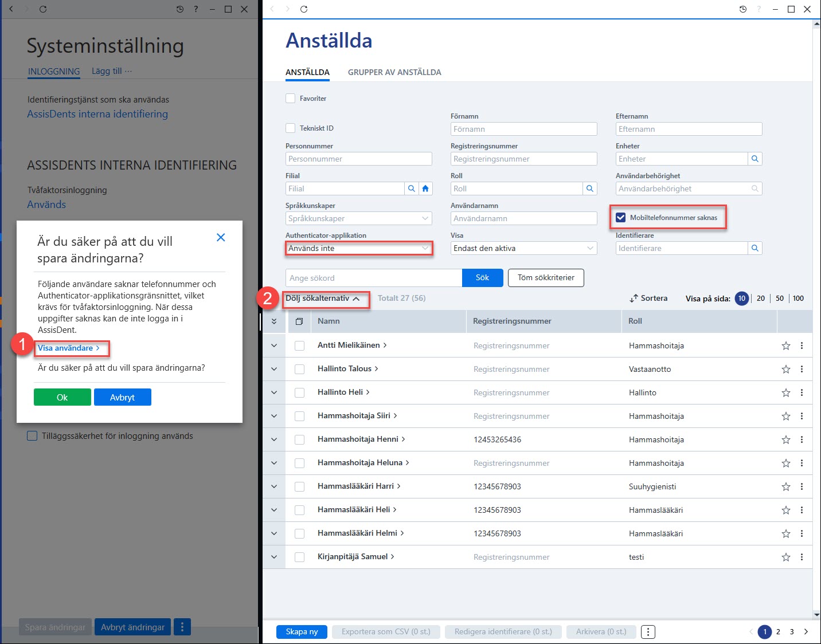Confirm saving with the green Ok button
Screen dimensions: 821x644
tap(62, 397)
